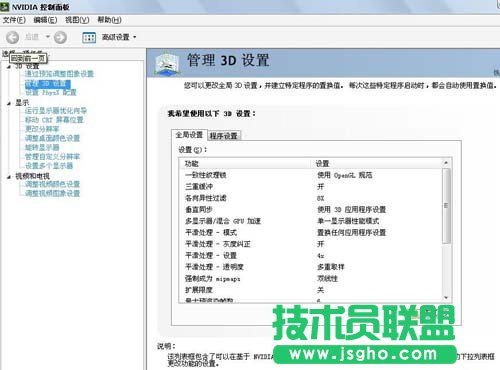Open 移动 CRT 屏幕位置 link
Screen dimensions: 500x370
coord(54,120)
